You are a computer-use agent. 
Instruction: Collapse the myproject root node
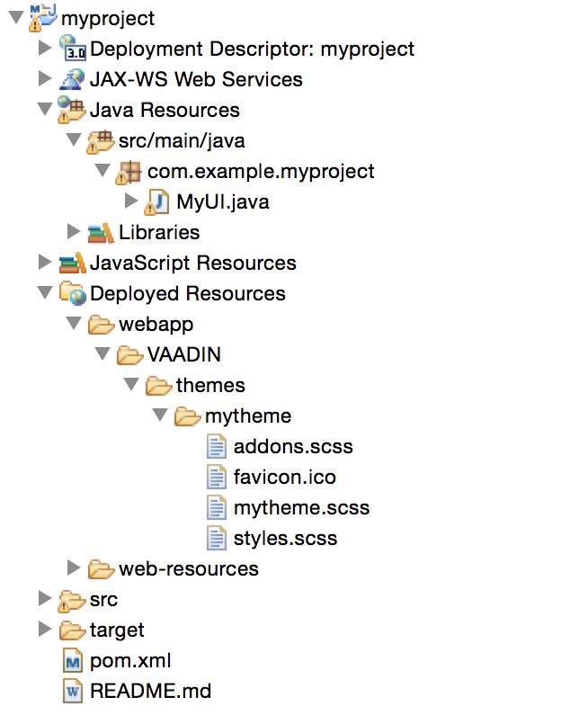16,18
